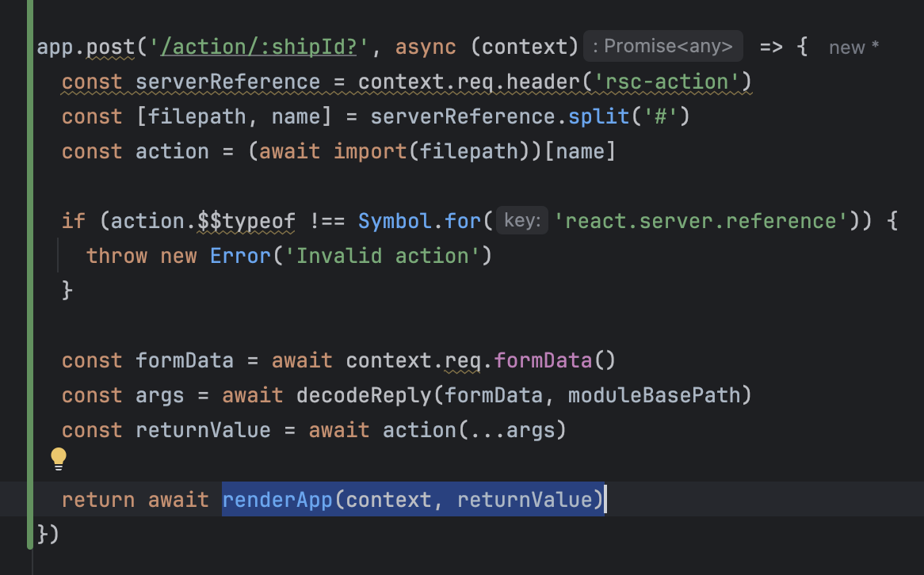
Task: Click the 'react.server.reference' string
Action: coord(702,221)
